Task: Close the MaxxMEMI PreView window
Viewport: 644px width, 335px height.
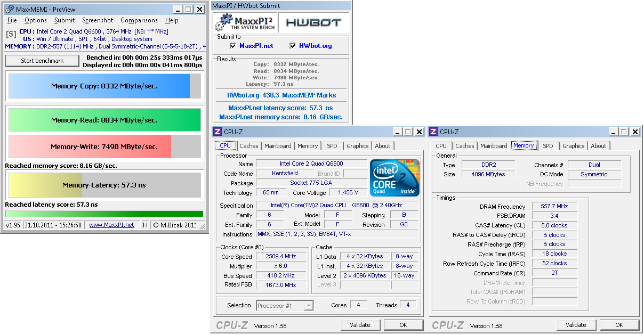Action: pos(199,9)
